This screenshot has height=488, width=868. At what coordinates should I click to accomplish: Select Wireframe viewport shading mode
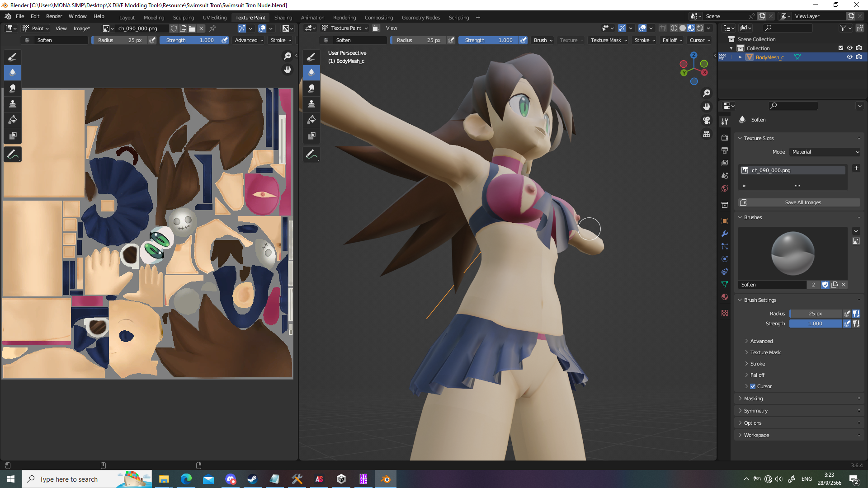[674, 28]
